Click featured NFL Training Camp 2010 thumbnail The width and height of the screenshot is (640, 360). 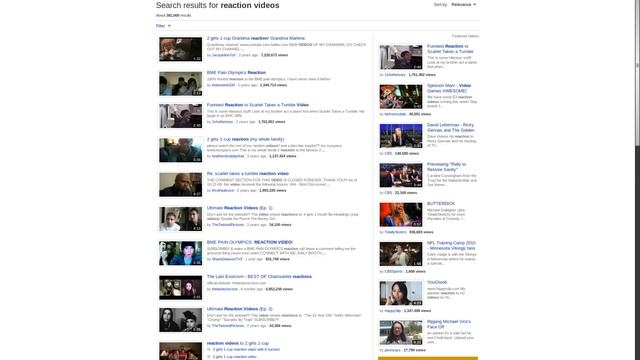tap(401, 254)
